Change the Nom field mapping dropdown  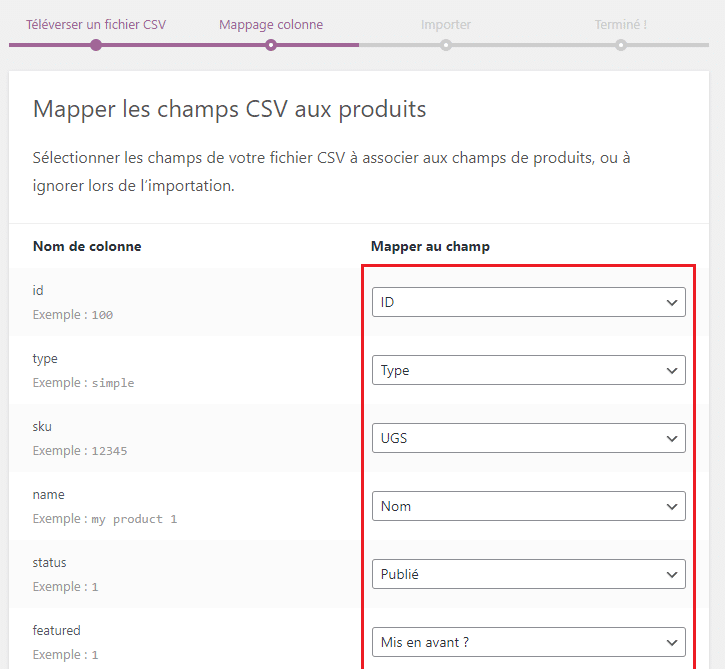(528, 506)
